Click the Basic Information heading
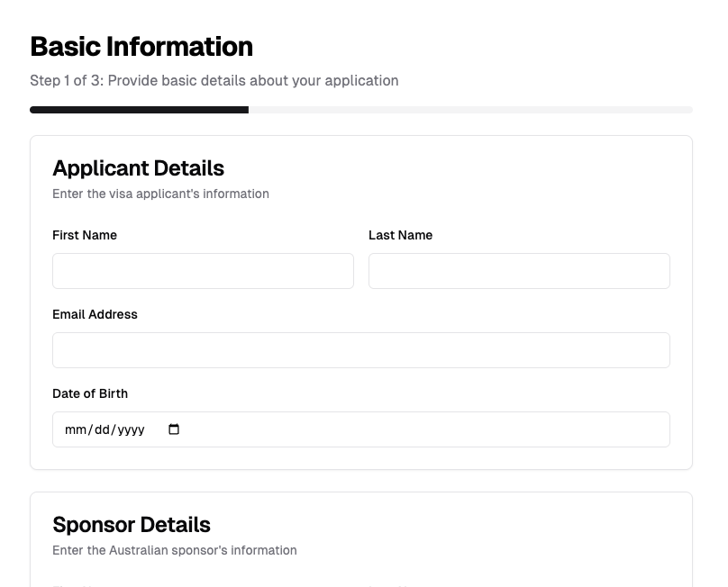The width and height of the screenshot is (728, 587). pos(141,46)
